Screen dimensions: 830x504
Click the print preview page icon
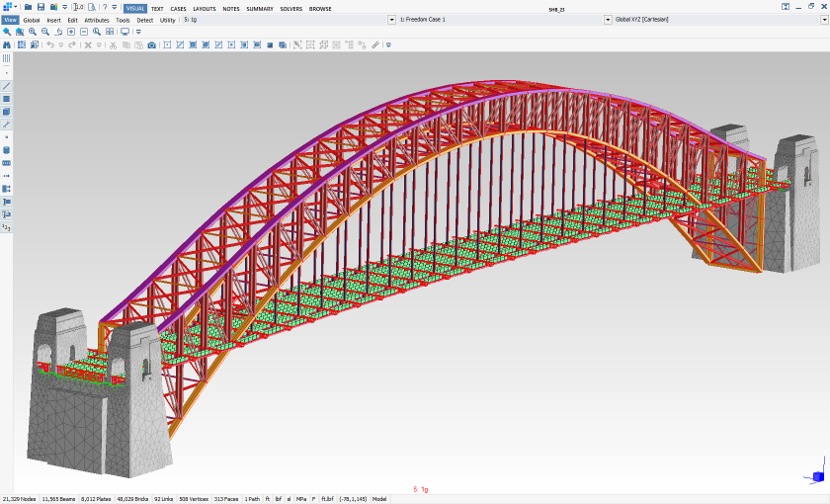[x=92, y=7]
